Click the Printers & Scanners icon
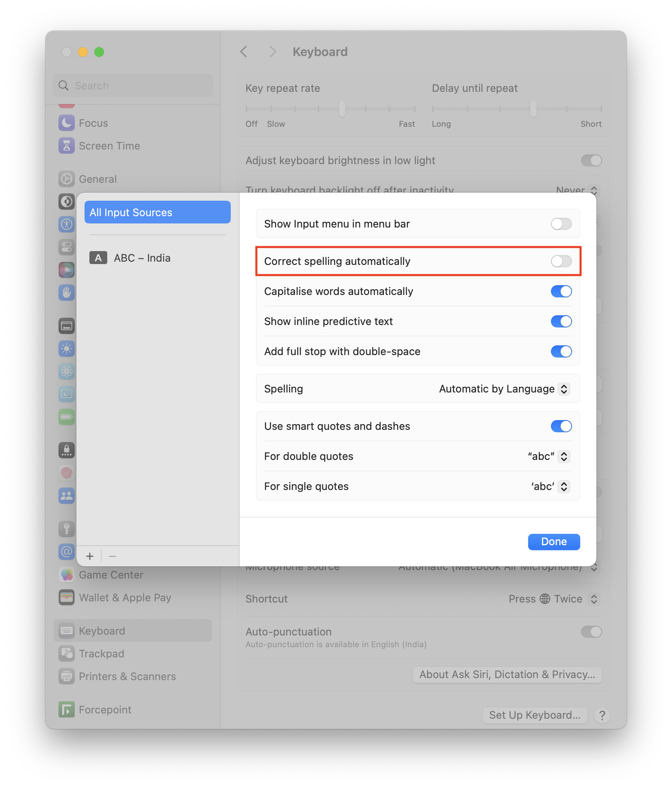672x789 pixels. [67, 676]
